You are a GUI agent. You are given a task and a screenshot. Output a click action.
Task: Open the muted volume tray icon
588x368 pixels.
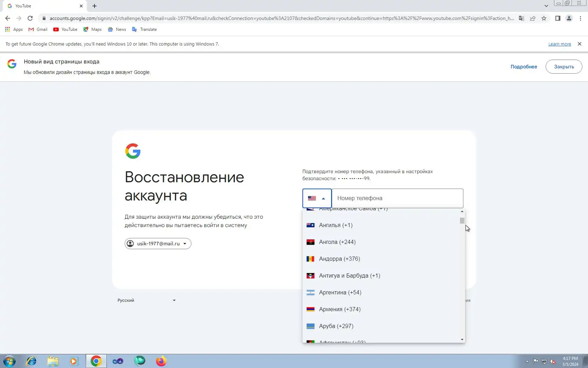click(x=553, y=361)
